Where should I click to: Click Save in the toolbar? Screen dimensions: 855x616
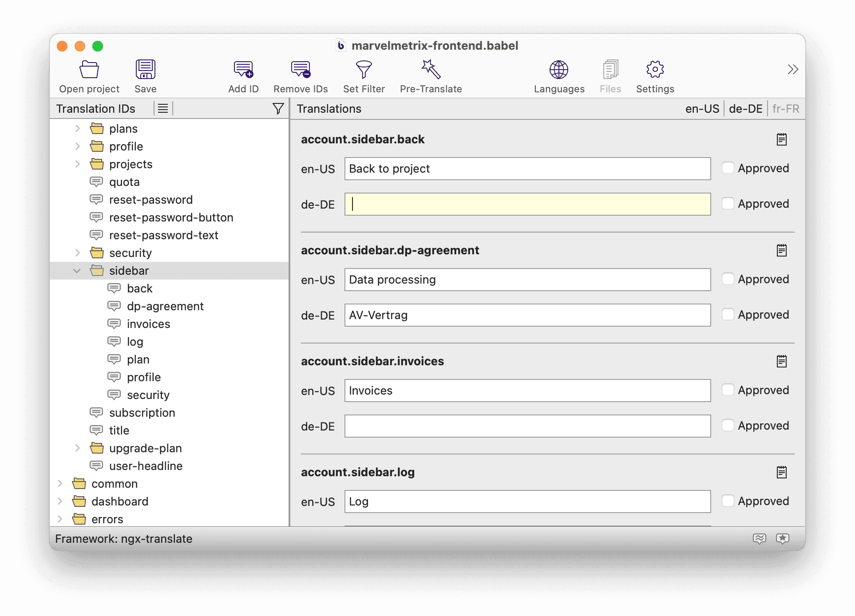pyautogui.click(x=145, y=75)
